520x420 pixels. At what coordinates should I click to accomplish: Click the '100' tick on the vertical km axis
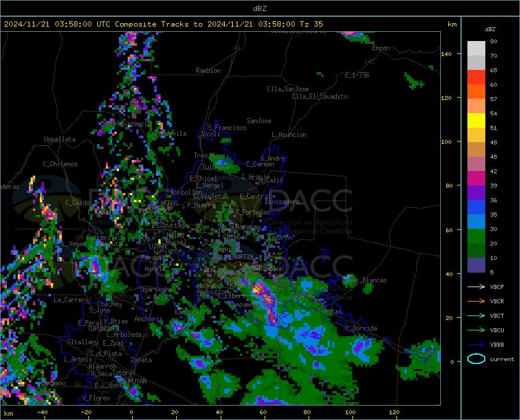(x=446, y=142)
